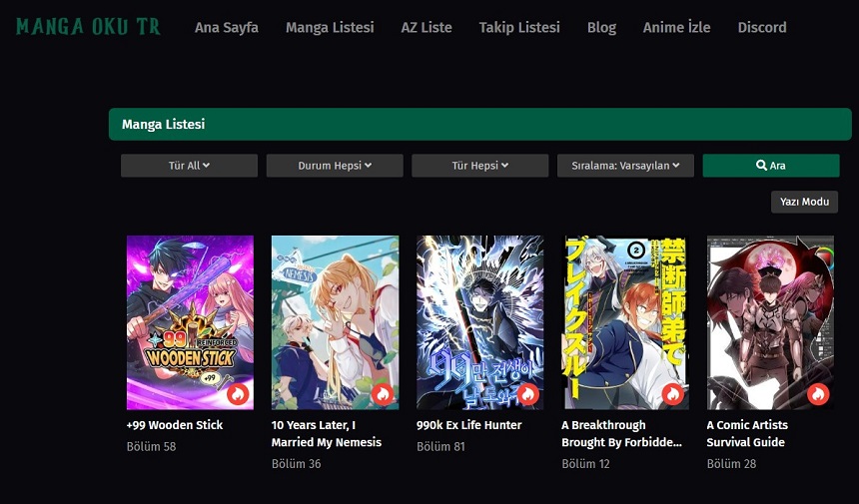Open the Durum Hepsi dropdown
Image resolution: width=859 pixels, height=504 pixels.
[335, 166]
